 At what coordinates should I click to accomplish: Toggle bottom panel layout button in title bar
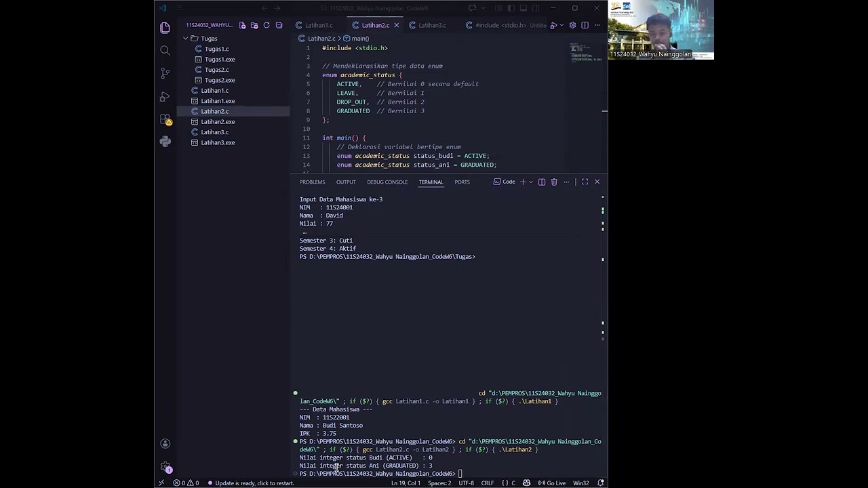523,8
